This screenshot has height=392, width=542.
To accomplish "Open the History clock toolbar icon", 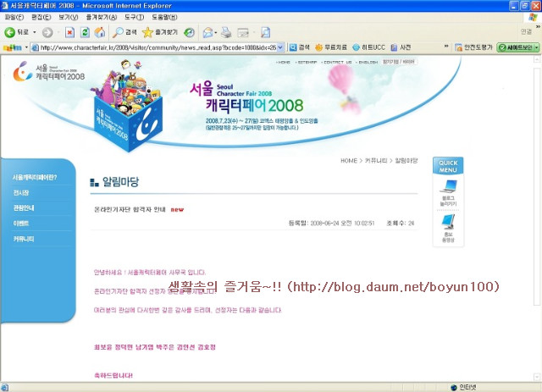I will click(x=189, y=32).
